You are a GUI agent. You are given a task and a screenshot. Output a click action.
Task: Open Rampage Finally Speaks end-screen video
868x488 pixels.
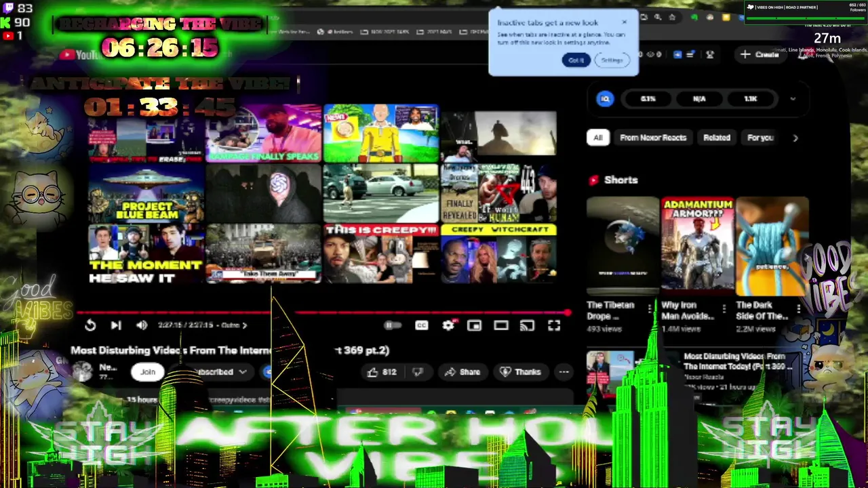click(x=264, y=134)
